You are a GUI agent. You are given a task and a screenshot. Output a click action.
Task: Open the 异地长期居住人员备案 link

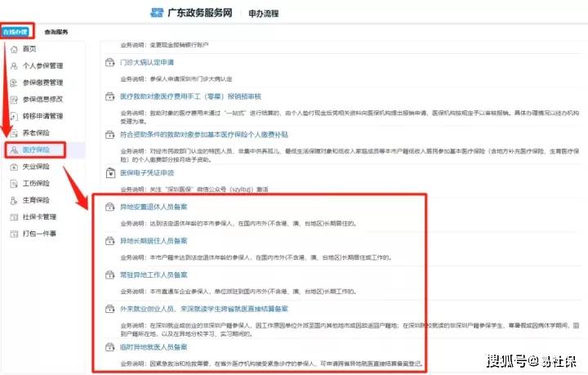click(154, 241)
